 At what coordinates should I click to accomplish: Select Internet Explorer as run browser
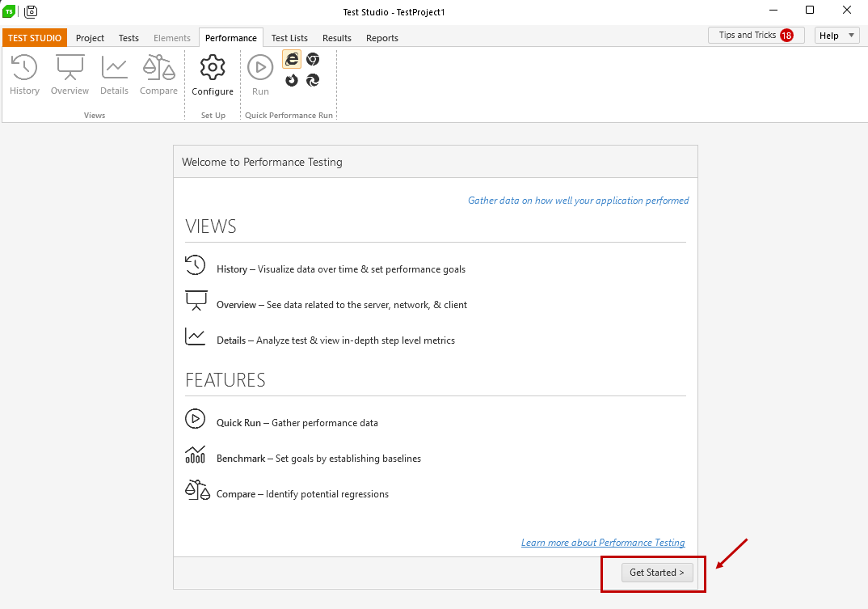point(292,59)
